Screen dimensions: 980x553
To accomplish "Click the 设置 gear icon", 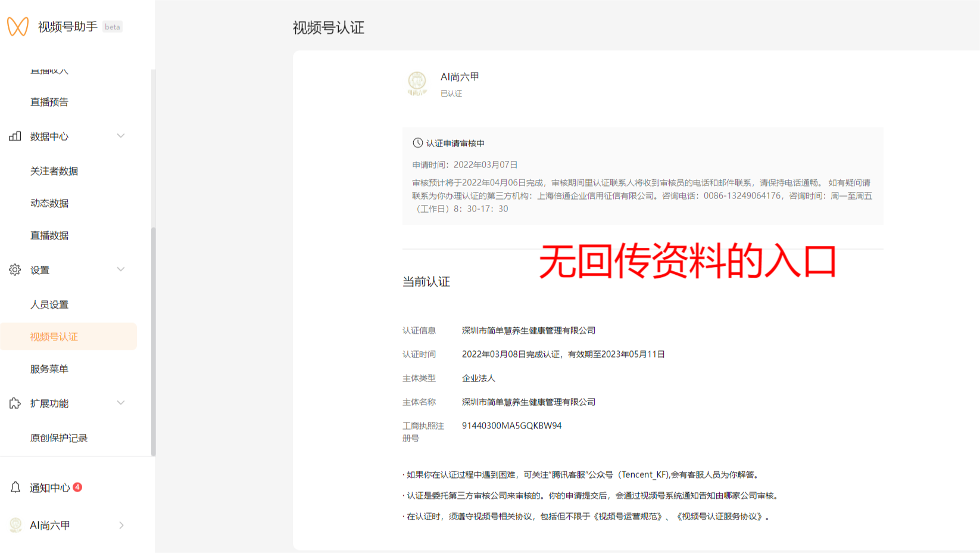I will [x=15, y=270].
